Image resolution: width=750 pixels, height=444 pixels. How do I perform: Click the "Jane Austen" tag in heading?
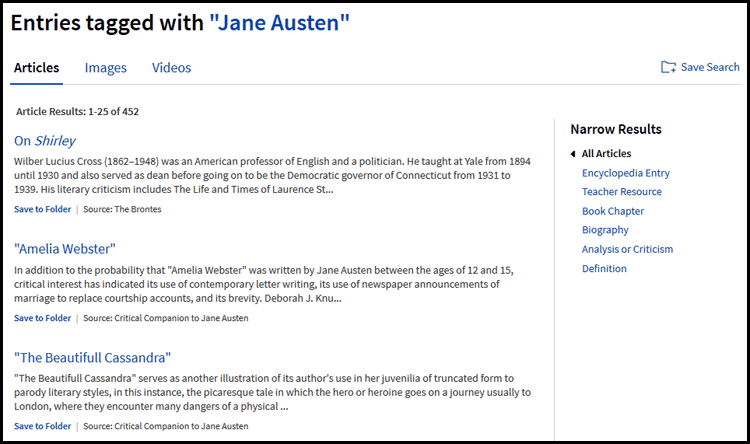(280, 22)
